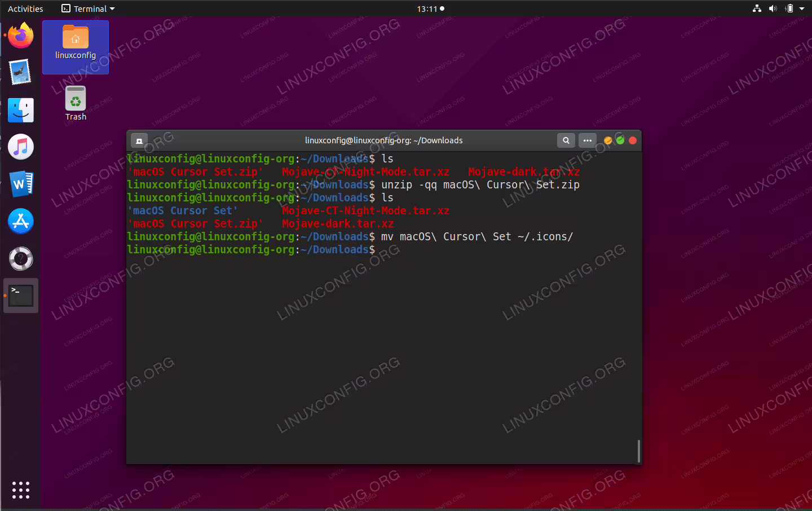The width and height of the screenshot is (812, 511).
Task: Open the Finder-style Files icon in dock
Action: pyautogui.click(x=21, y=110)
